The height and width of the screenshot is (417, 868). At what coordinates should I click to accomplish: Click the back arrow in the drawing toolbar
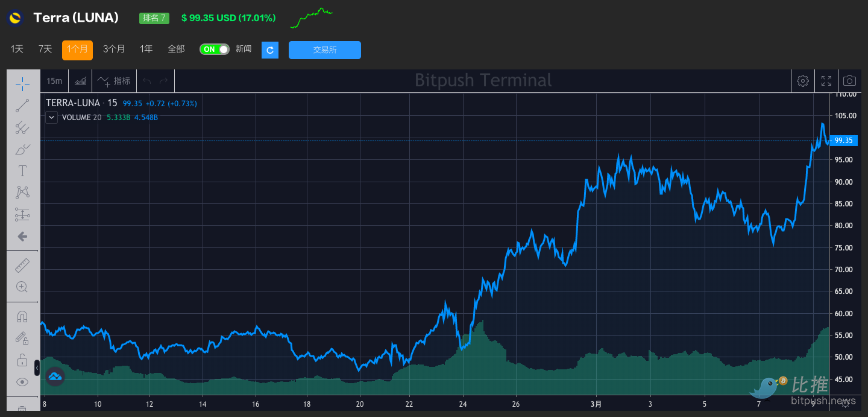tap(22, 237)
